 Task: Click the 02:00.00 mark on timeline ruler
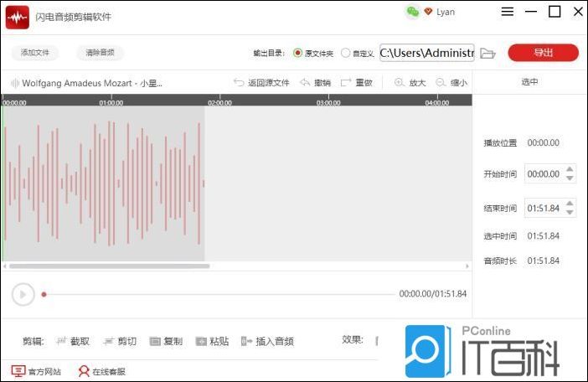[219, 102]
